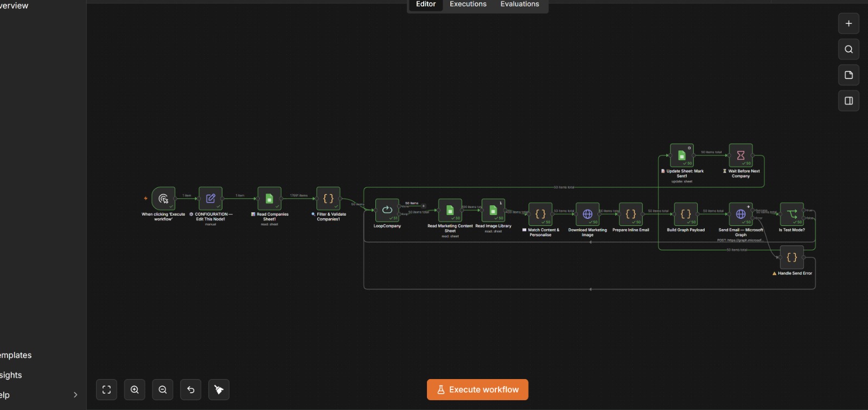Image resolution: width=868 pixels, height=410 pixels.
Task: Select the 'Is Test Mode?' IF node
Action: tap(792, 215)
